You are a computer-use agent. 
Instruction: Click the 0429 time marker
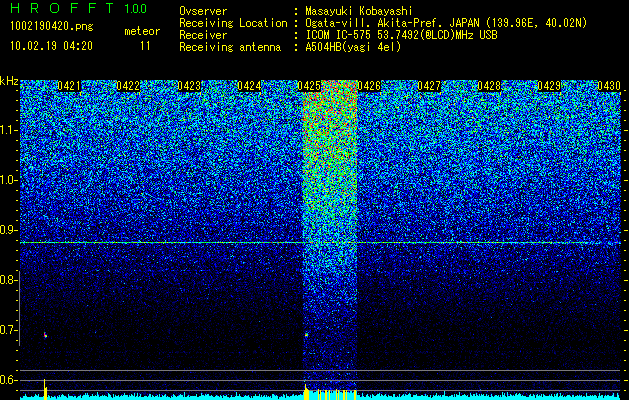549,86
